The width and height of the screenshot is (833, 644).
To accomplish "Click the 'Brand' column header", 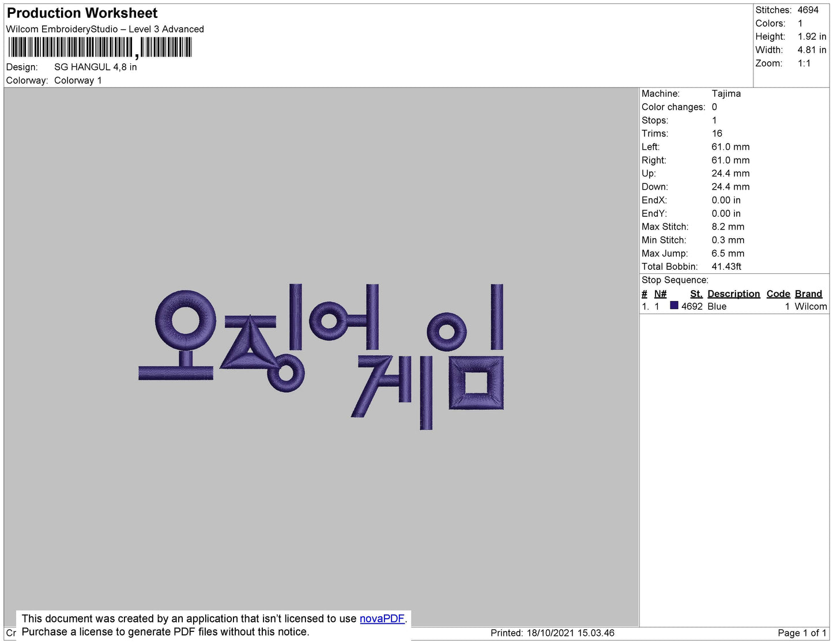I will (809, 293).
